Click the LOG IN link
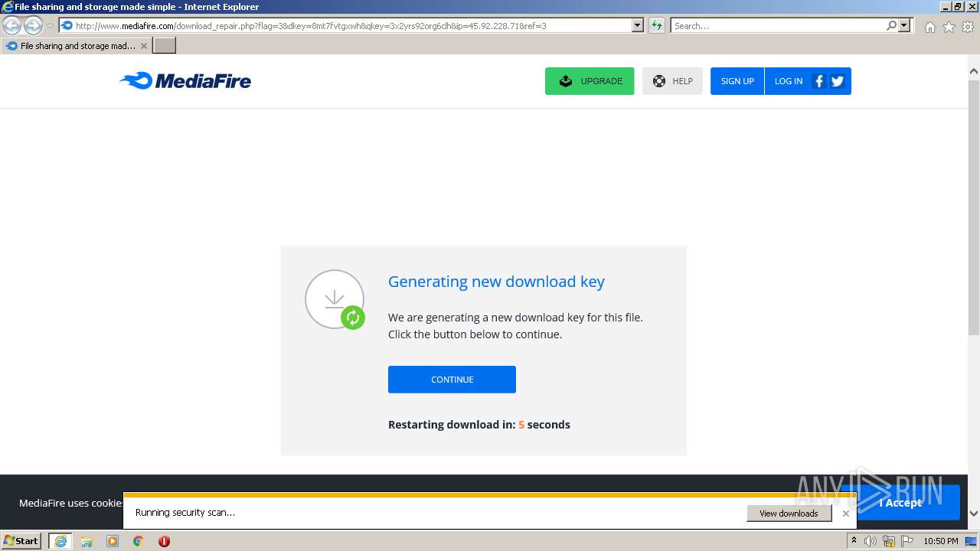 coord(788,81)
